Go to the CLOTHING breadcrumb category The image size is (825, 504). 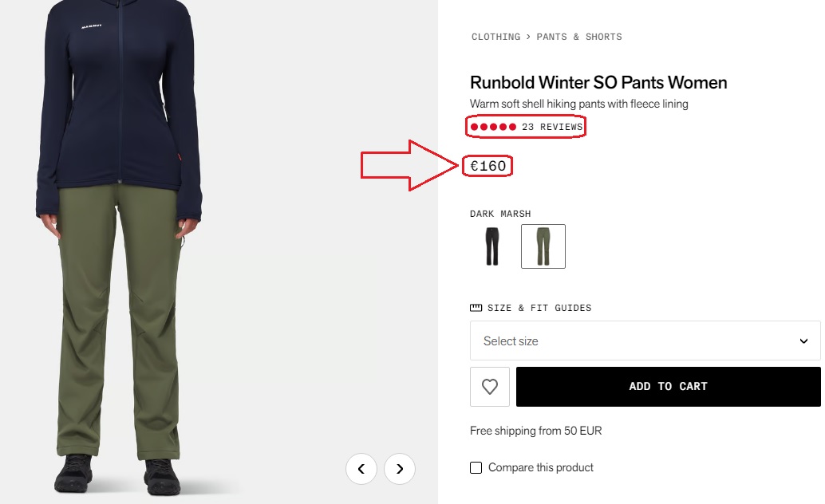(495, 37)
